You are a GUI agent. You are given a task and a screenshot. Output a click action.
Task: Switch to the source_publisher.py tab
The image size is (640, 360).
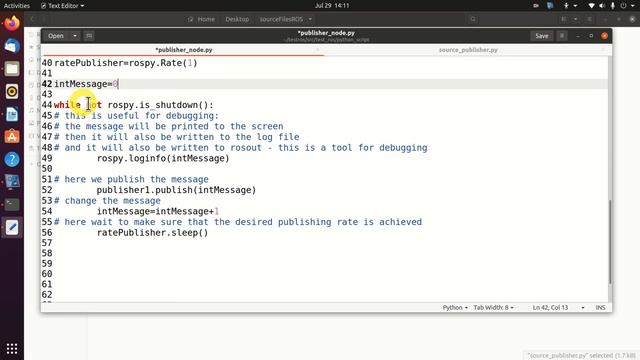[x=468, y=50]
